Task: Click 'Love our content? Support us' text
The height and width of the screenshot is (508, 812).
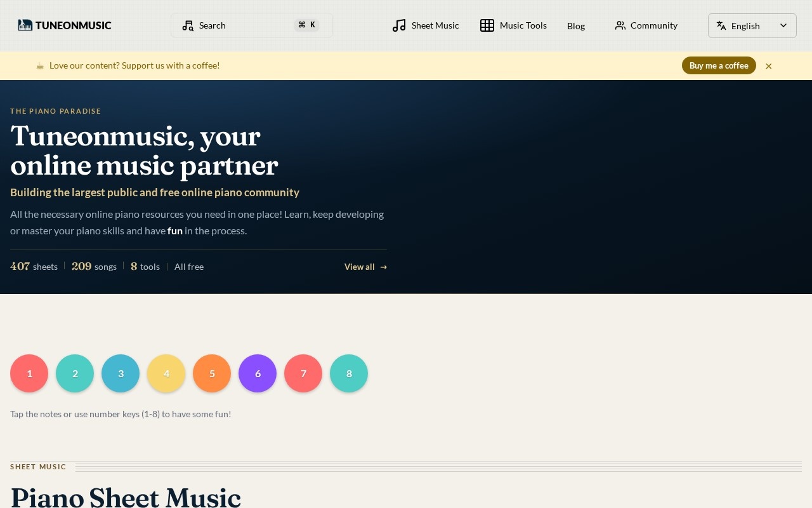Action: [134, 65]
